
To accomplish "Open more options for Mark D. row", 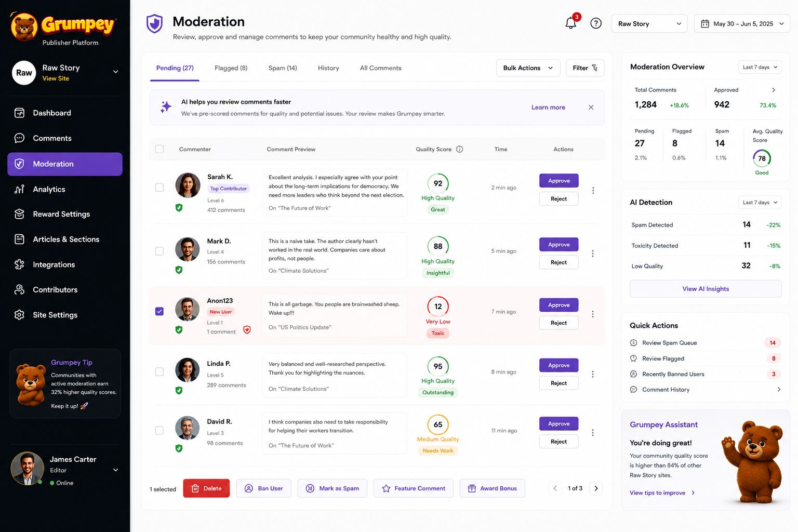I will point(593,254).
